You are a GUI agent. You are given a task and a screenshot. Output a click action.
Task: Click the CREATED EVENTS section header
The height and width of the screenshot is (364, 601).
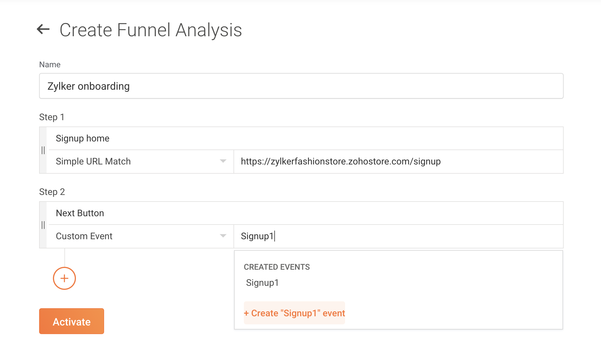[x=277, y=267]
